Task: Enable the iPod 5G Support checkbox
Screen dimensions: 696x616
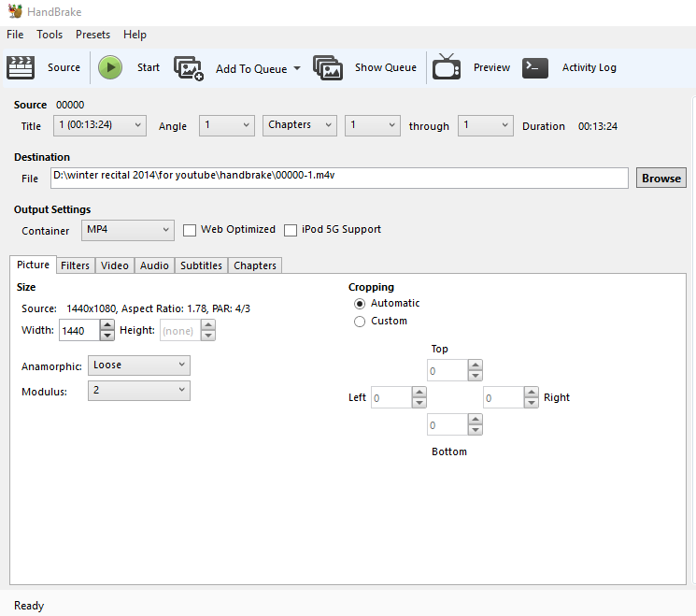Action: [291, 230]
